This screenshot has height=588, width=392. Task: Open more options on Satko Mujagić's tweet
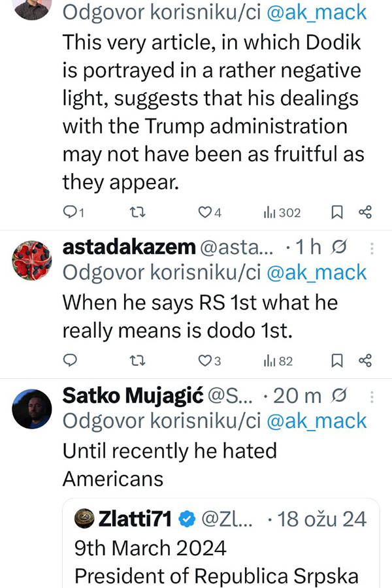372,397
